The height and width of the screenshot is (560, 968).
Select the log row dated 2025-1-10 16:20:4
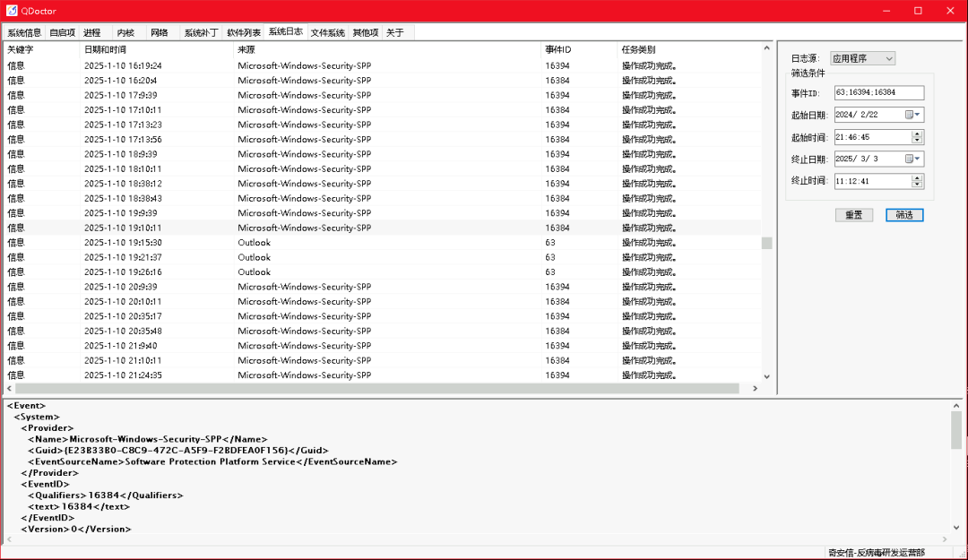[382, 81]
